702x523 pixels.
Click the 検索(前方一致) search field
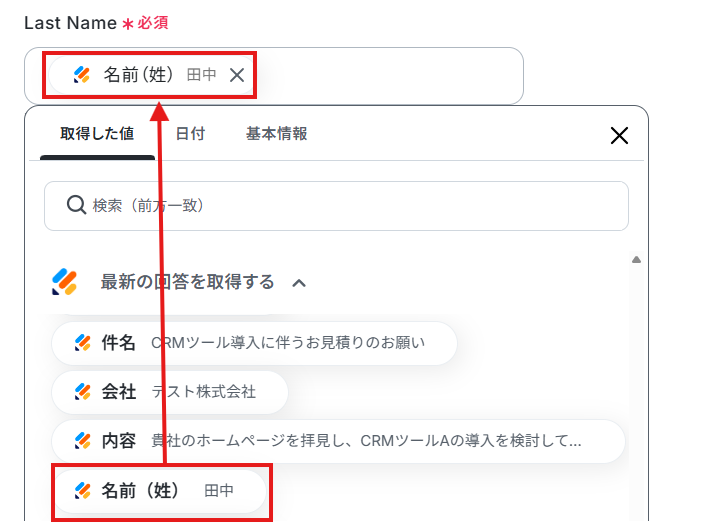pyautogui.click(x=336, y=206)
